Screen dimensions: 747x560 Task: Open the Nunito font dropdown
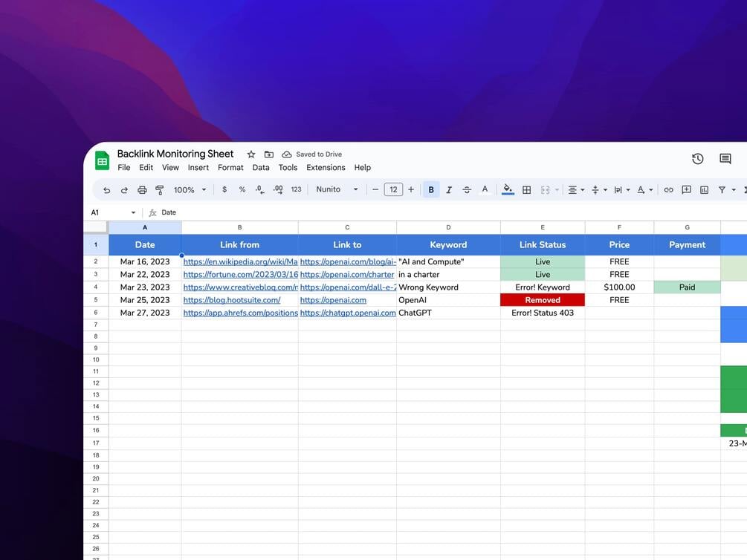click(337, 189)
